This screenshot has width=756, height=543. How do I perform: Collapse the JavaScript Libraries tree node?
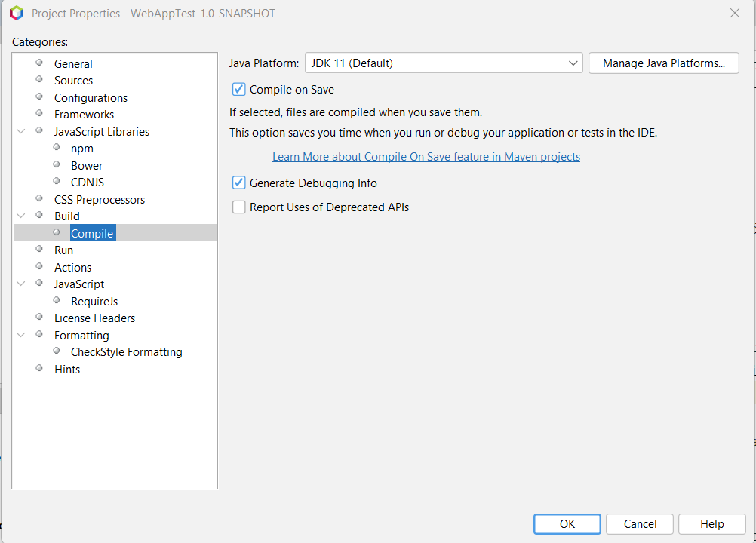pos(20,130)
